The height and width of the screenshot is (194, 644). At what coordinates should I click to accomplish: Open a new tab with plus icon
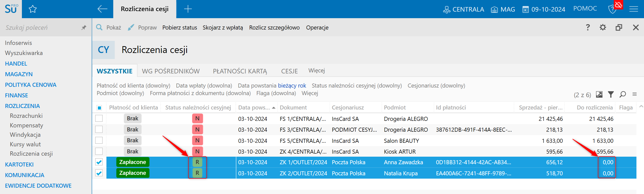188,9
